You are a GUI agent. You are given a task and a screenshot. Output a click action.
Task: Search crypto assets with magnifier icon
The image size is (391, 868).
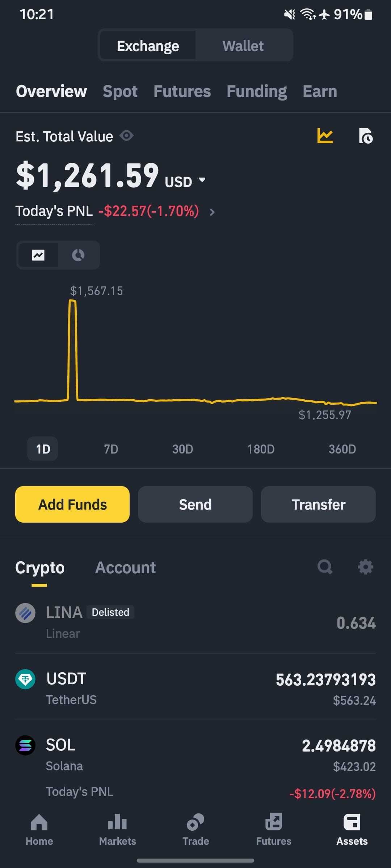(325, 567)
